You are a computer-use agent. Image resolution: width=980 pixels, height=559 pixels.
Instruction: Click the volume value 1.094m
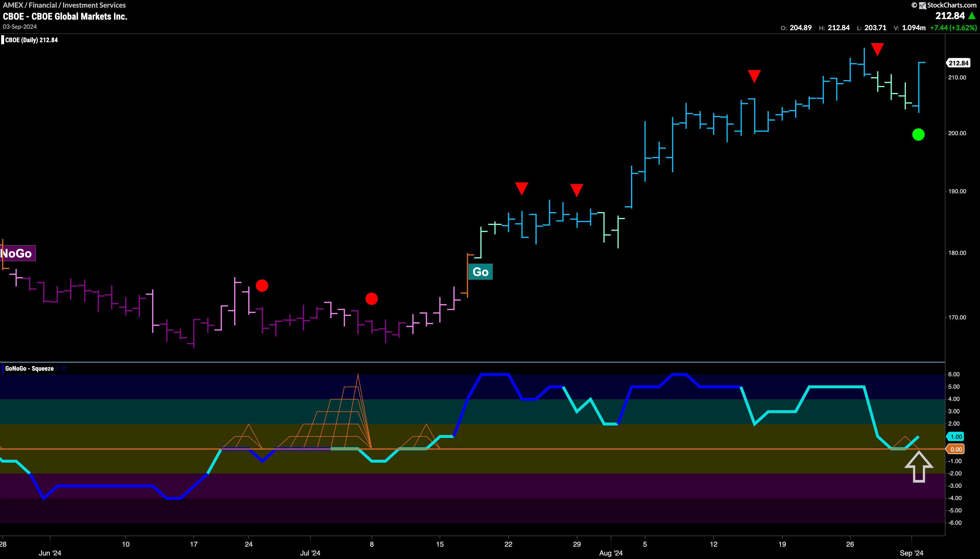tap(914, 28)
